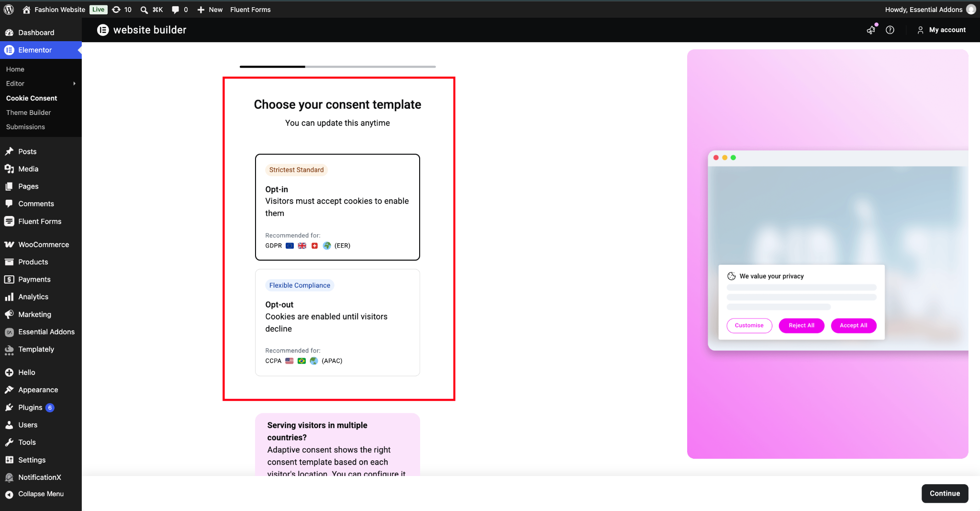The height and width of the screenshot is (511, 980).
Task: Click the updates icon showing 10
Action: [x=122, y=9]
